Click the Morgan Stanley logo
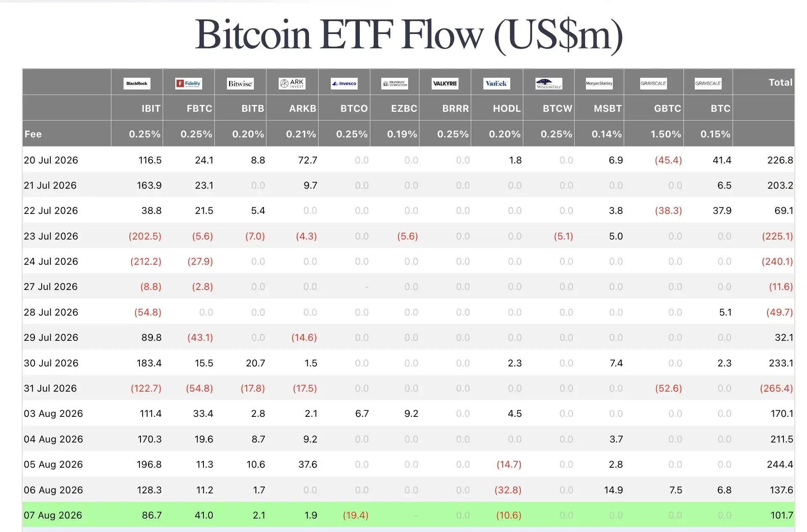Image resolution: width=807 pixels, height=532 pixels. tap(599, 83)
